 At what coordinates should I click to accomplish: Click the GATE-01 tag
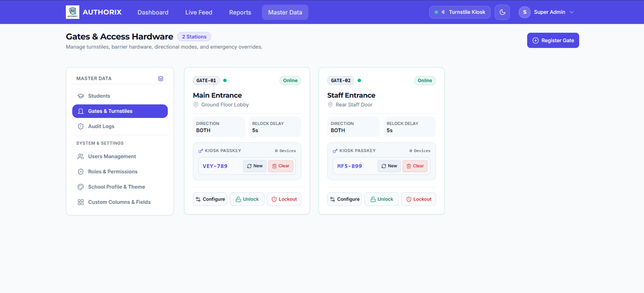[206, 81]
